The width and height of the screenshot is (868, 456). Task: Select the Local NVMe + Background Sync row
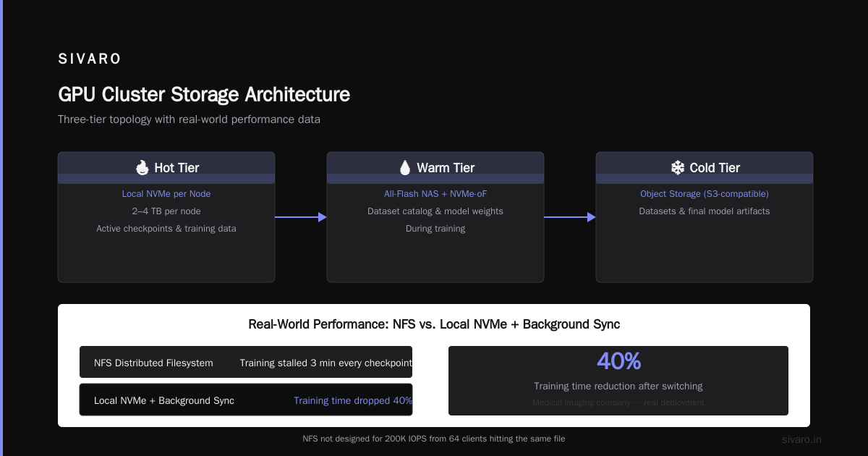pos(246,400)
